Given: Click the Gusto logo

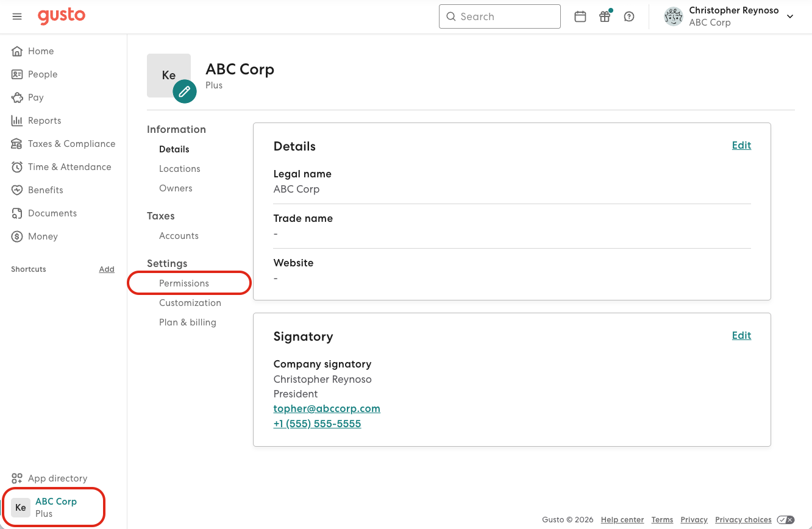Looking at the screenshot, I should 62,16.
